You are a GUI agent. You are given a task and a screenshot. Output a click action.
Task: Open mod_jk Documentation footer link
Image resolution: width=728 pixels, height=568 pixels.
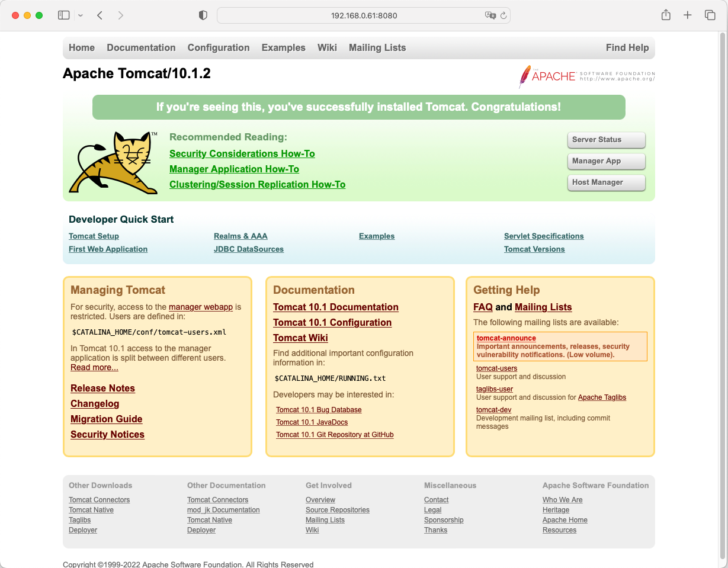pyautogui.click(x=223, y=510)
